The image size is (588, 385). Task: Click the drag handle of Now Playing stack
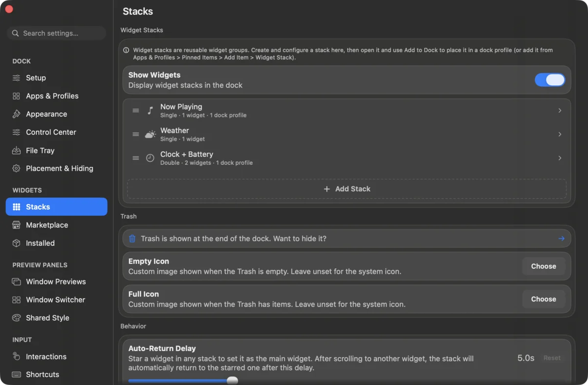(136, 110)
